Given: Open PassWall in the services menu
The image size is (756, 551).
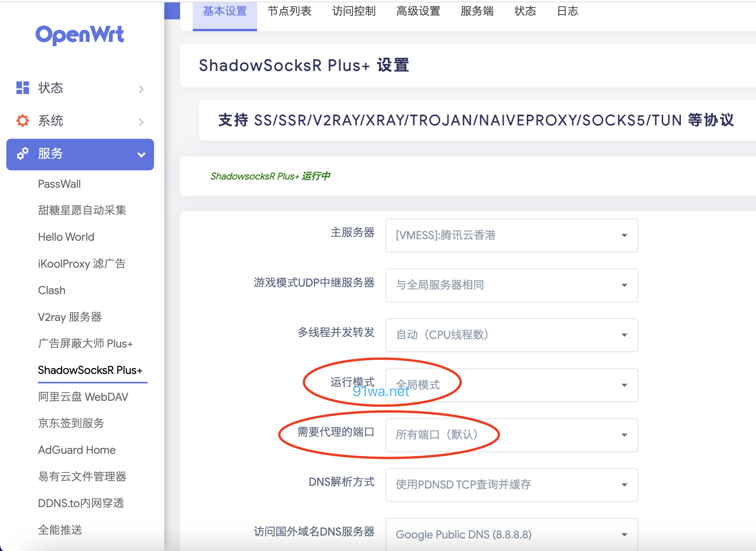Looking at the screenshot, I should [x=59, y=184].
